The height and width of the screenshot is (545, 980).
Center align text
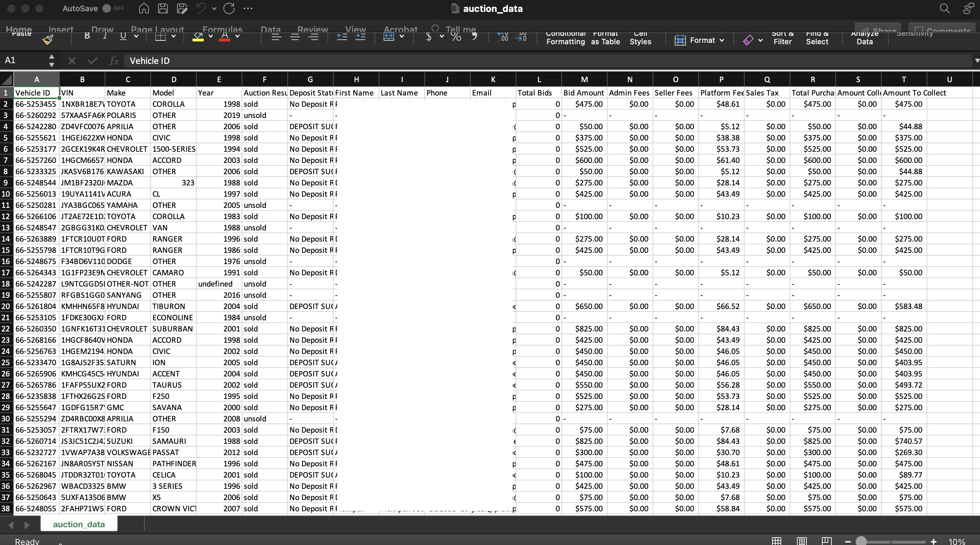[x=295, y=37]
